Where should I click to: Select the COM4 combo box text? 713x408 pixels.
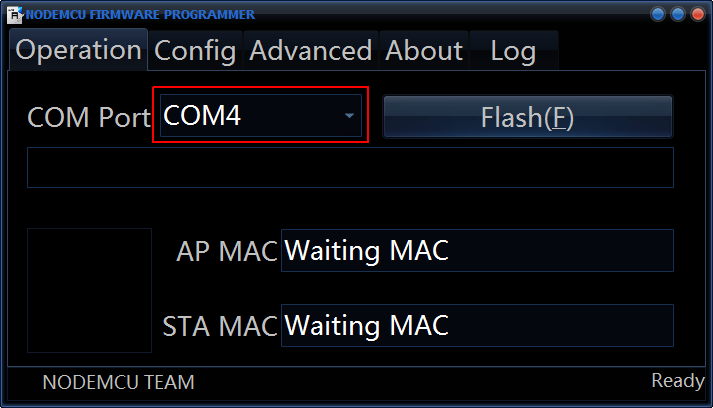240,117
